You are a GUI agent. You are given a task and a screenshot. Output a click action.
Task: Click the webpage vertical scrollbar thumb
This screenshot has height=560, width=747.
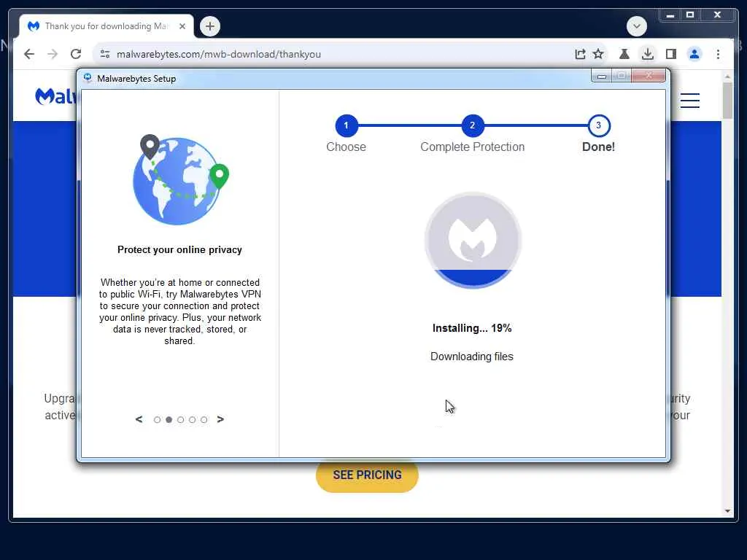pyautogui.click(x=727, y=101)
